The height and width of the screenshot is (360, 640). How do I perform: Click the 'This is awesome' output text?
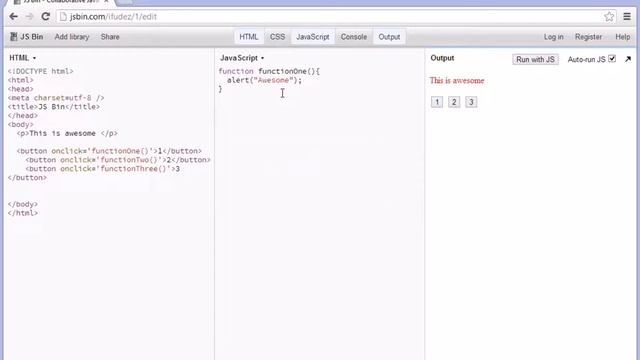pyautogui.click(x=457, y=80)
